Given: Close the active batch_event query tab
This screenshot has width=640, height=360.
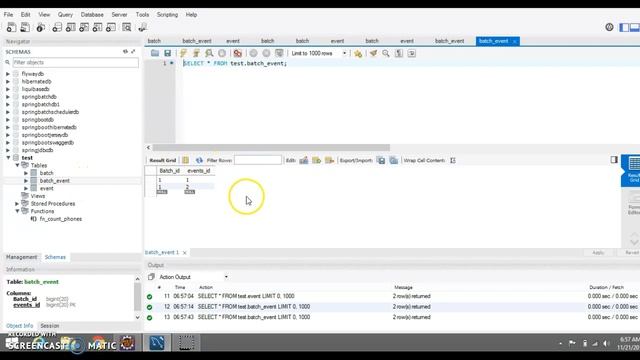Looking at the screenshot, I should [515, 41].
